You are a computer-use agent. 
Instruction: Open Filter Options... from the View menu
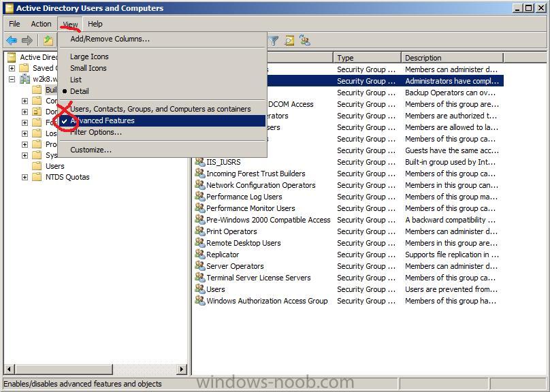96,132
